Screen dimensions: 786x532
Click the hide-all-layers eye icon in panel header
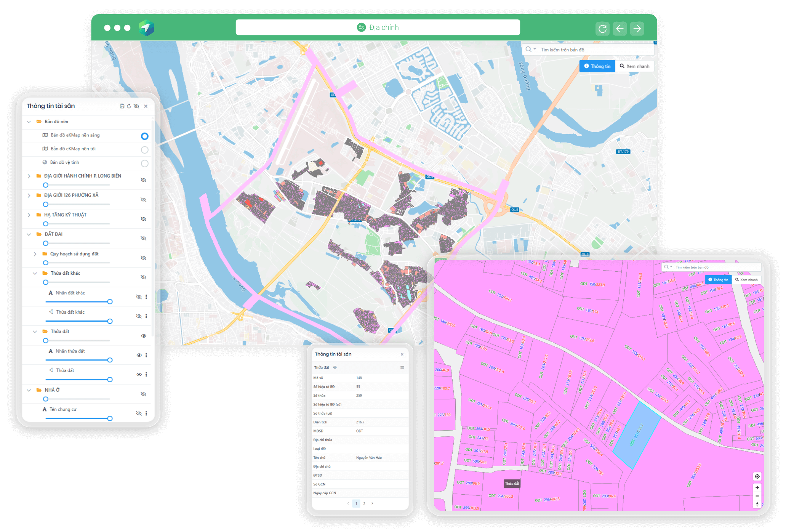point(136,106)
